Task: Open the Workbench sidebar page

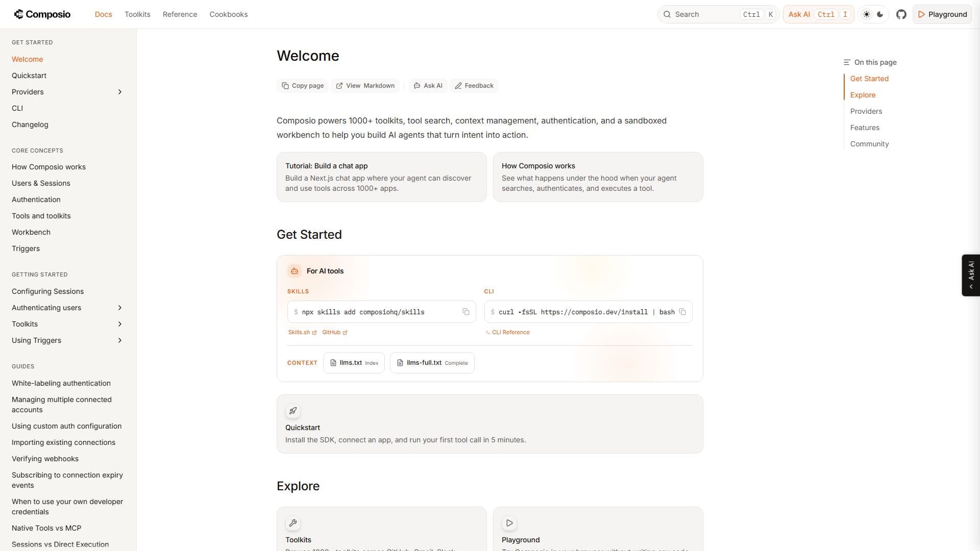Action: pos(31,232)
